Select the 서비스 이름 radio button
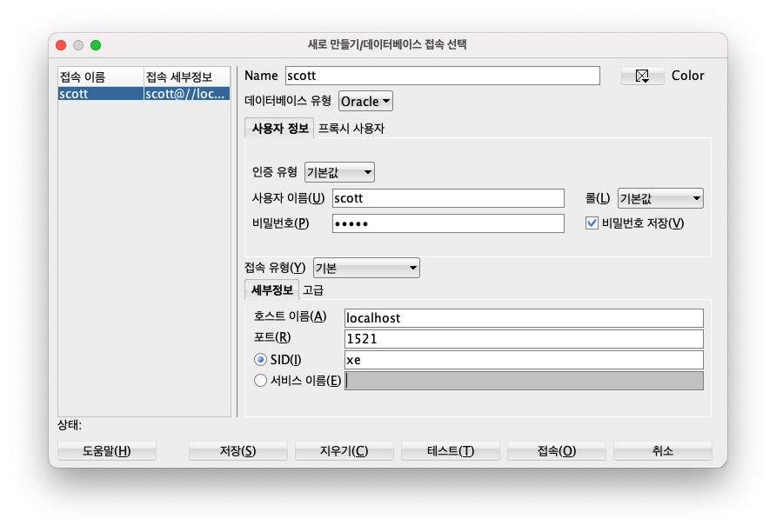The image size is (776, 532). click(260, 381)
